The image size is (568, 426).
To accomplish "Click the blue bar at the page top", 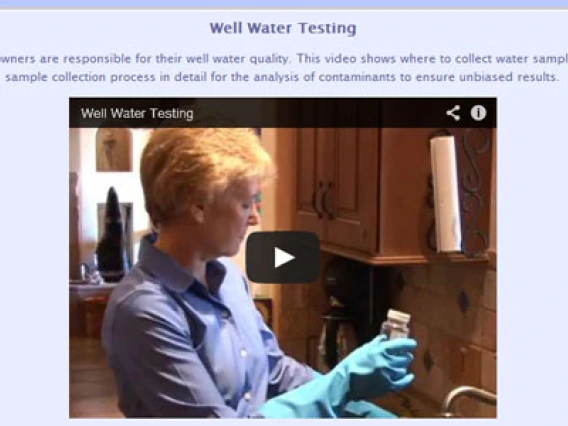I will pyautogui.click(x=284, y=4).
